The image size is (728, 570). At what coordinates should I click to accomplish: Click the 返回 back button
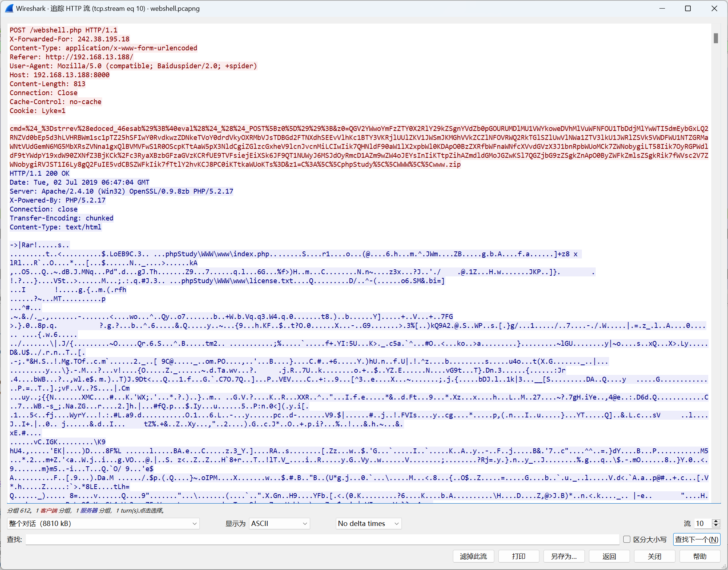pos(609,557)
